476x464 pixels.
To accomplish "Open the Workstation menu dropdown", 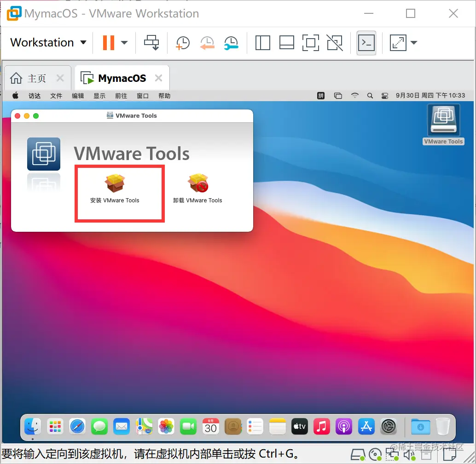I will (48, 42).
